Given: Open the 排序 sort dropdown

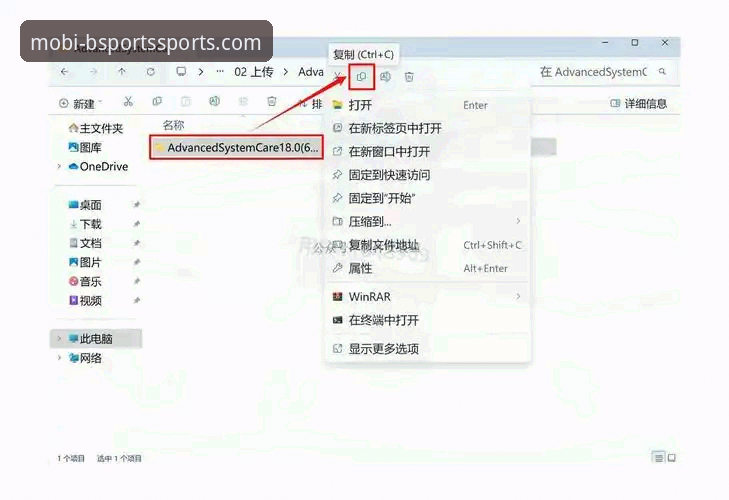Looking at the screenshot, I should click(311, 104).
